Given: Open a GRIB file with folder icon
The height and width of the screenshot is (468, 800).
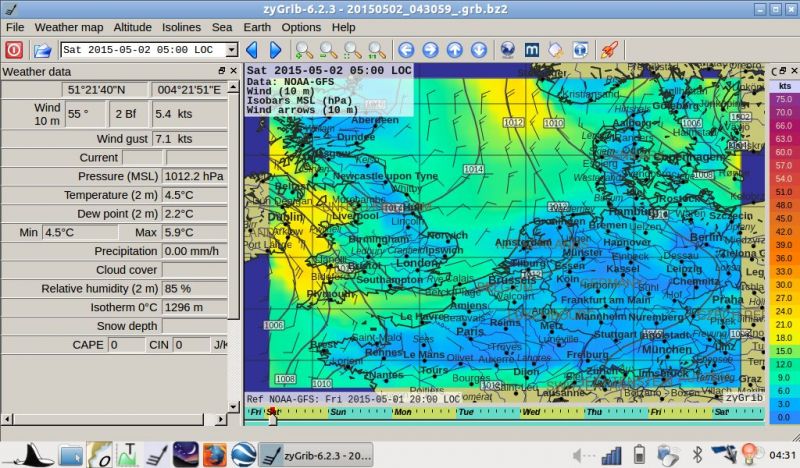Looking at the screenshot, I should [x=42, y=49].
